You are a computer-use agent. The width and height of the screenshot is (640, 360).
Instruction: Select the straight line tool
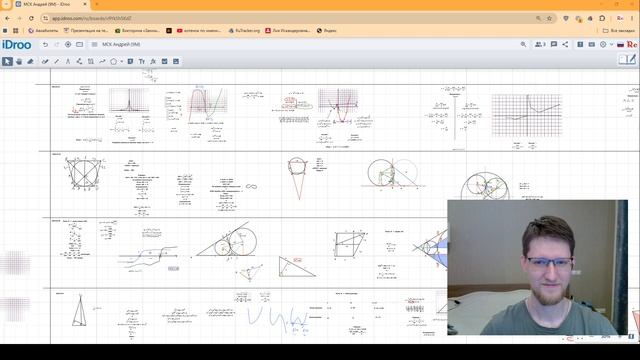[56, 61]
